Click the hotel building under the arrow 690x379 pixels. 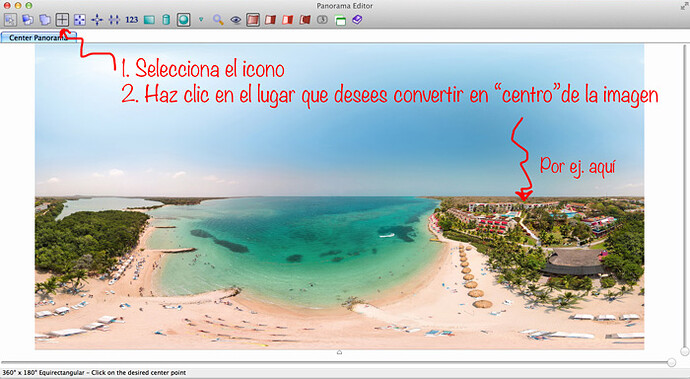click(524, 206)
